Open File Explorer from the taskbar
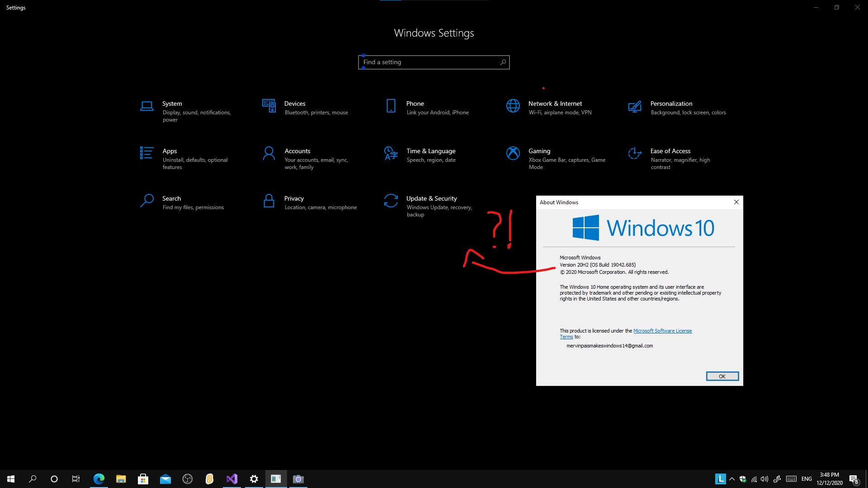 [x=121, y=479]
